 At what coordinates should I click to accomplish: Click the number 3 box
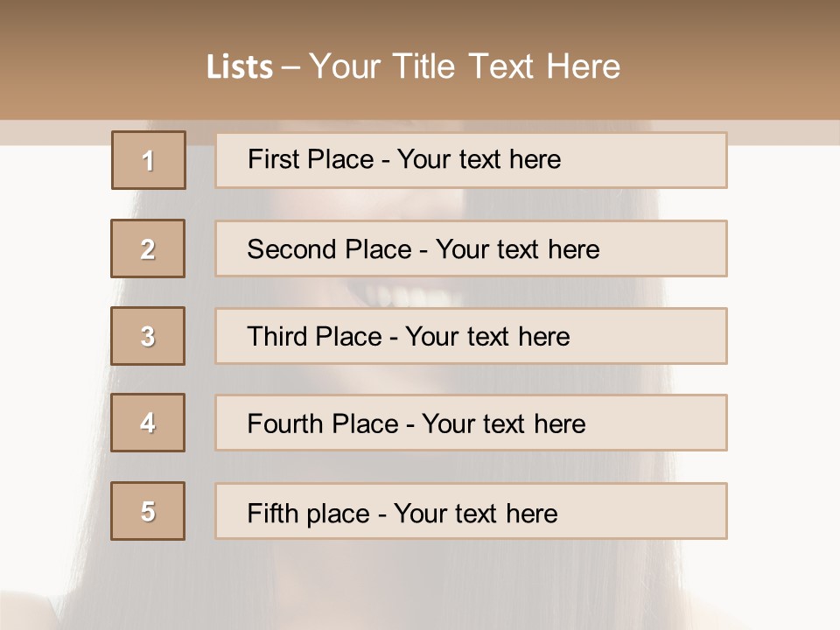coord(148,336)
